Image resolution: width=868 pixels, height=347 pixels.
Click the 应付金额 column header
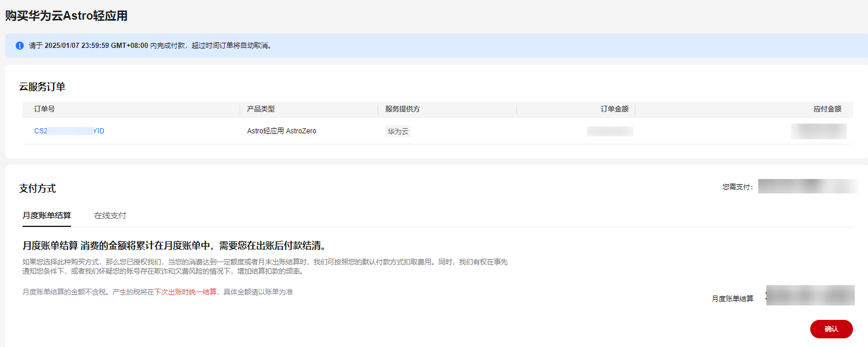828,109
